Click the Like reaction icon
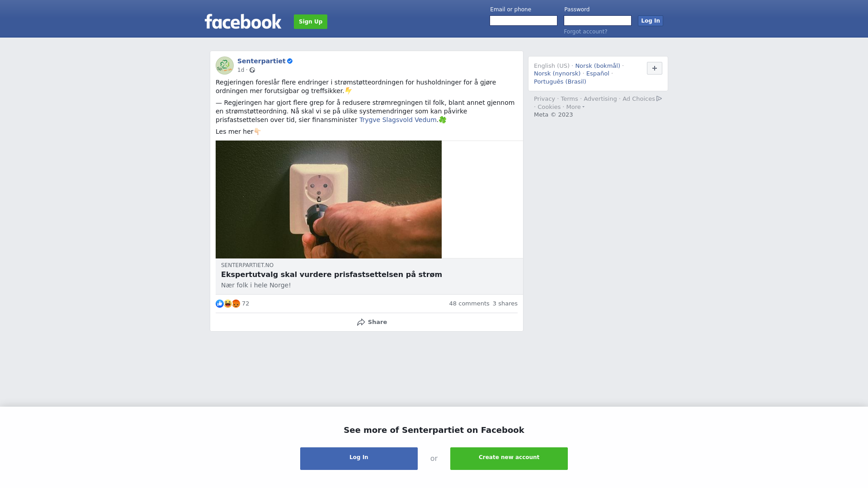Screen dimensions: 868x488 pyautogui.click(x=220, y=304)
